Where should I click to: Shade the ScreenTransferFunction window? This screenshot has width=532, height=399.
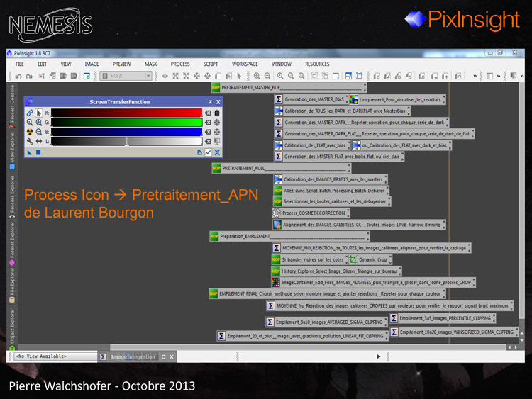210,102
